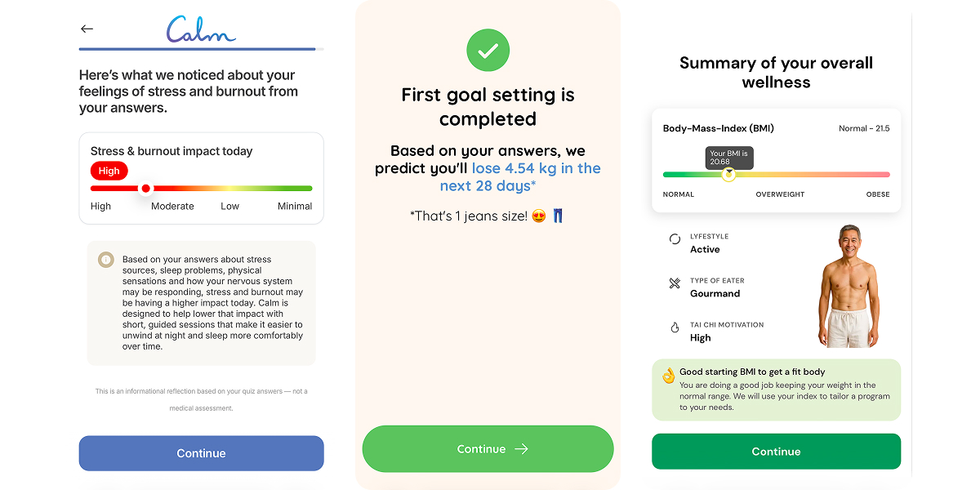Click the crossed-cutlery Type of Eater icon
980x490 pixels.
(674, 283)
